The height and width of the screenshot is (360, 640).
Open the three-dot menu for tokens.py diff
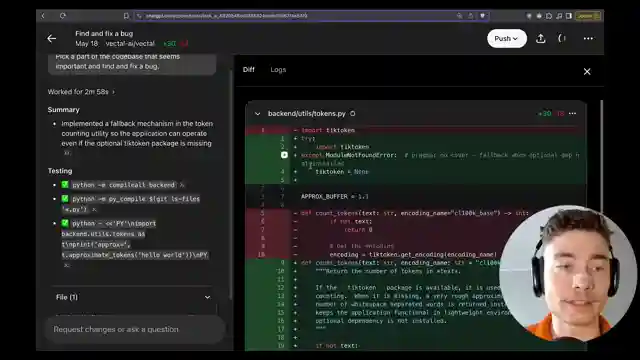pos(573,113)
